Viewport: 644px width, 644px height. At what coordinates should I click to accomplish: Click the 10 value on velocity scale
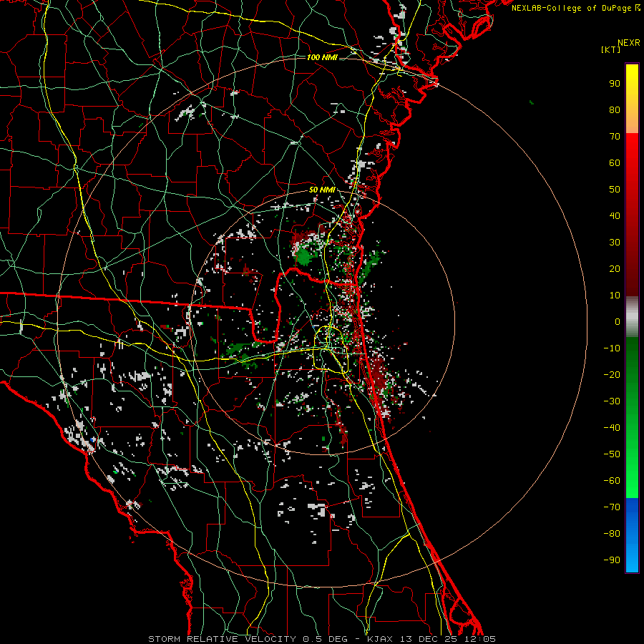(615, 296)
